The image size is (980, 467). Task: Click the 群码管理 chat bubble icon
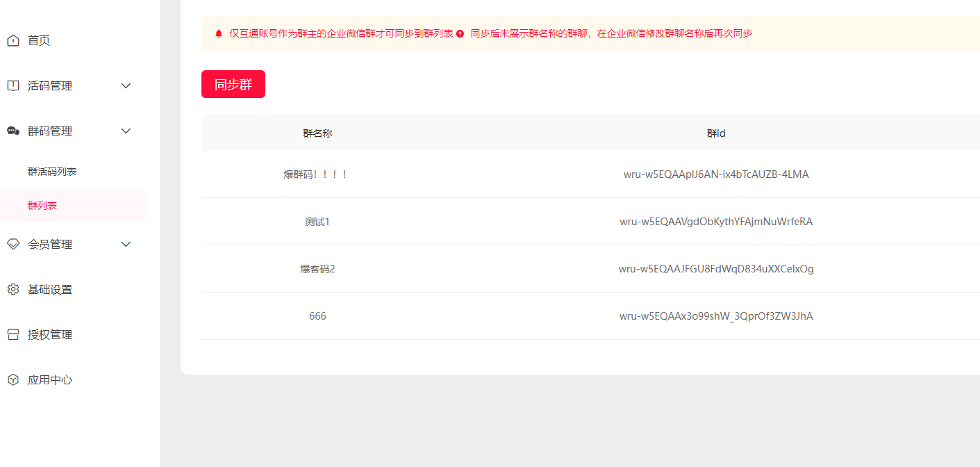(13, 131)
